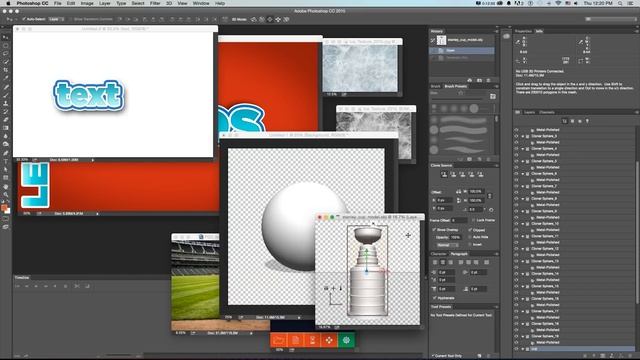The image size is (640, 360).
Task: Click the Clone Source Opacity field
Action: (456, 237)
